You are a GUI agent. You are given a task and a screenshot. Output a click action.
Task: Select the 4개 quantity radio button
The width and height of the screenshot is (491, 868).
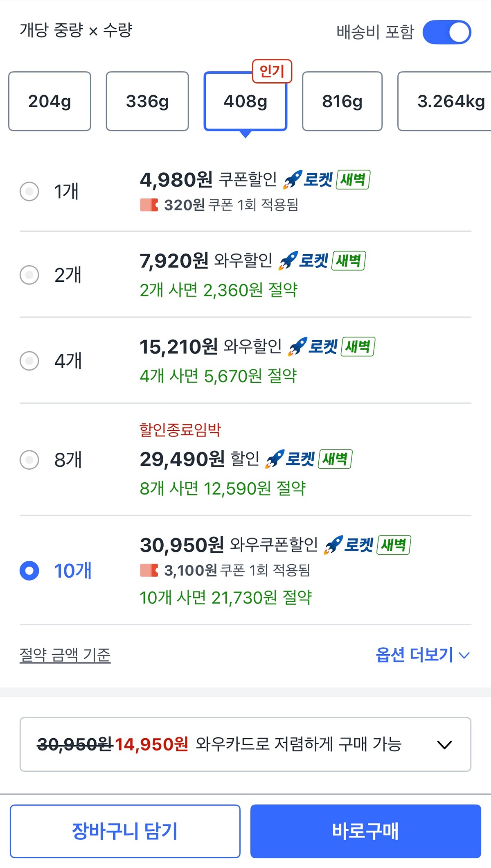pos(29,361)
